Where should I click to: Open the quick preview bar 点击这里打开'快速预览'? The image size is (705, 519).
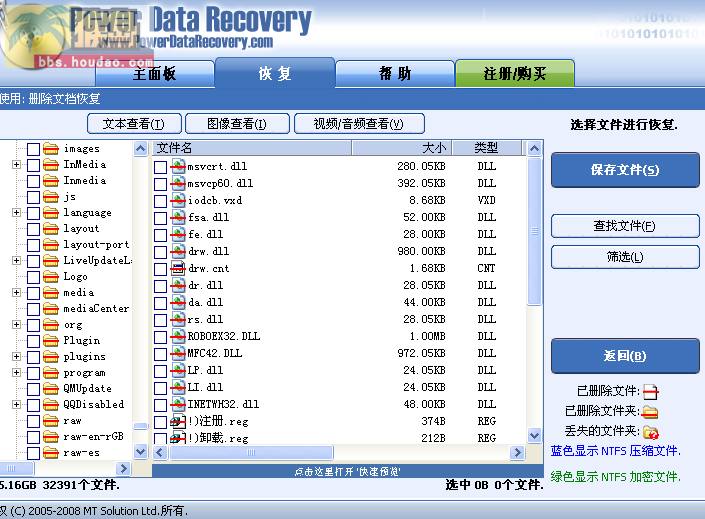coord(348,471)
